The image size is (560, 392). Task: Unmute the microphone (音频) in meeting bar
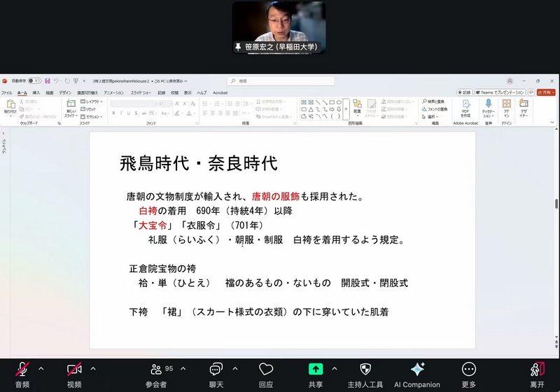click(23, 371)
